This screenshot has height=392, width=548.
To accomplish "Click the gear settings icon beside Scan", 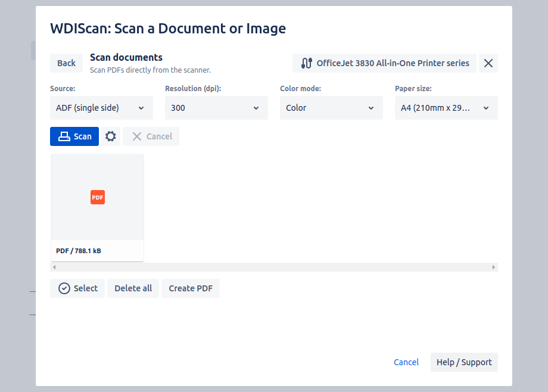I will (111, 136).
